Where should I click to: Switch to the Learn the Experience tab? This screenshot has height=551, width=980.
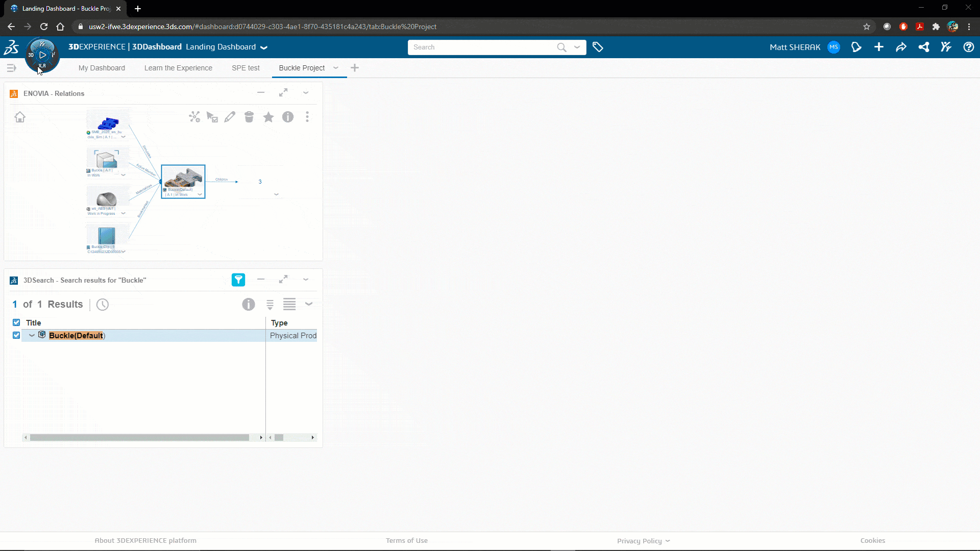pos(178,68)
